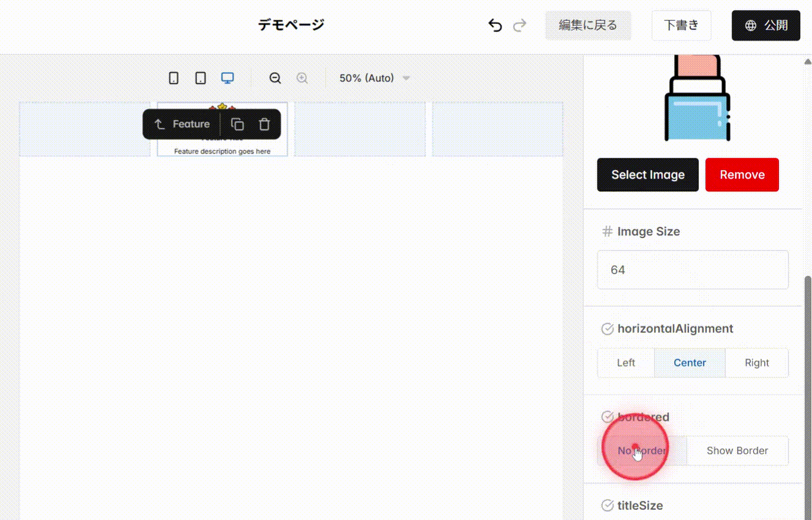Choose No Border option
Viewport: 812px width, 520px height.
click(x=642, y=451)
